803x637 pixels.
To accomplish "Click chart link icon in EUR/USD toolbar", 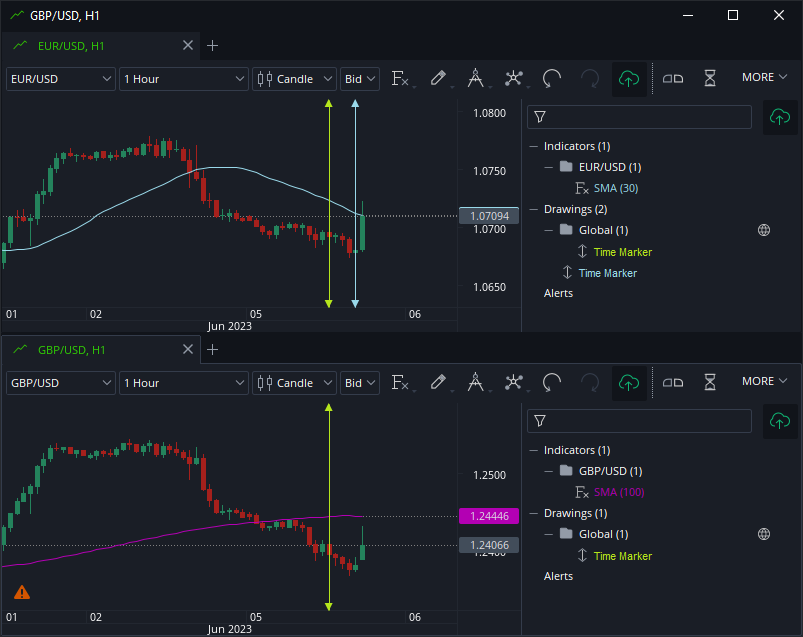I will [x=672, y=79].
